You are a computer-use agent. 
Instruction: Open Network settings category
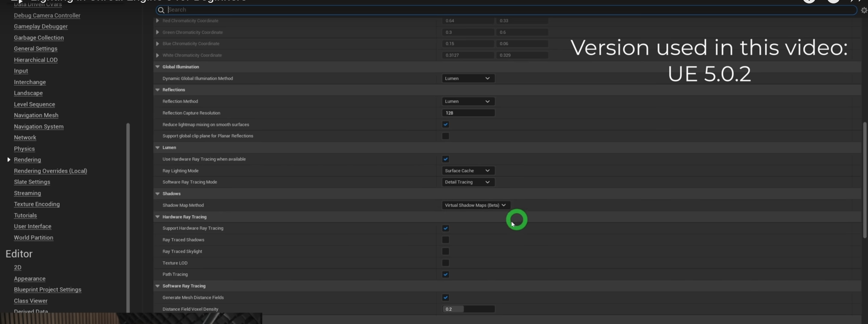[25, 137]
